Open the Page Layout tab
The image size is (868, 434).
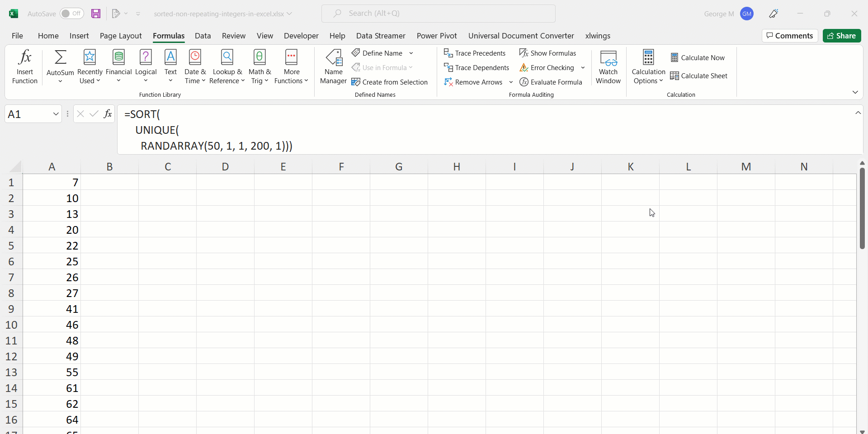[x=120, y=36]
